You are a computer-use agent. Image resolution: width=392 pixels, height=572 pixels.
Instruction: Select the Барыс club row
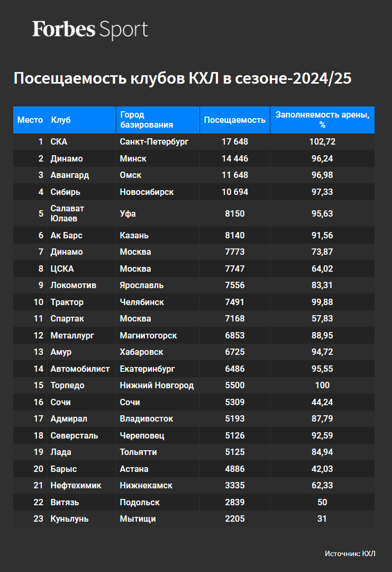194,469
